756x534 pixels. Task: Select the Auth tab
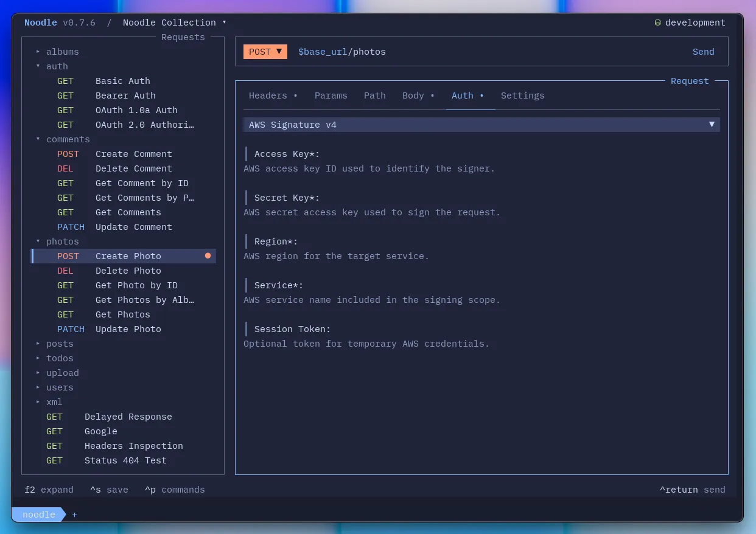pyautogui.click(x=468, y=95)
